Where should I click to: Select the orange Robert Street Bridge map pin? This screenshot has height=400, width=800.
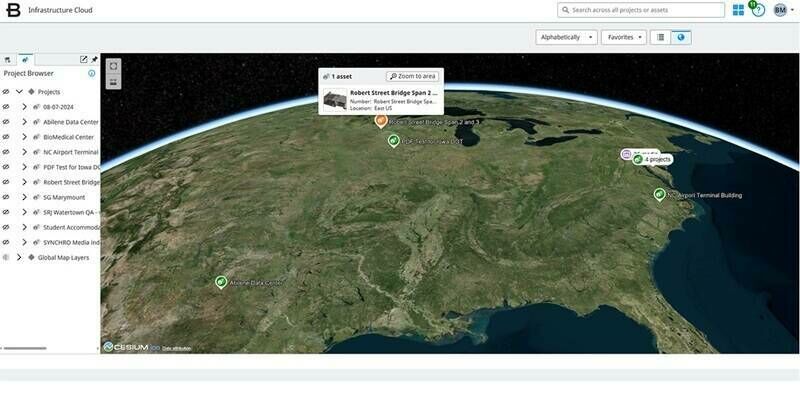click(380, 121)
